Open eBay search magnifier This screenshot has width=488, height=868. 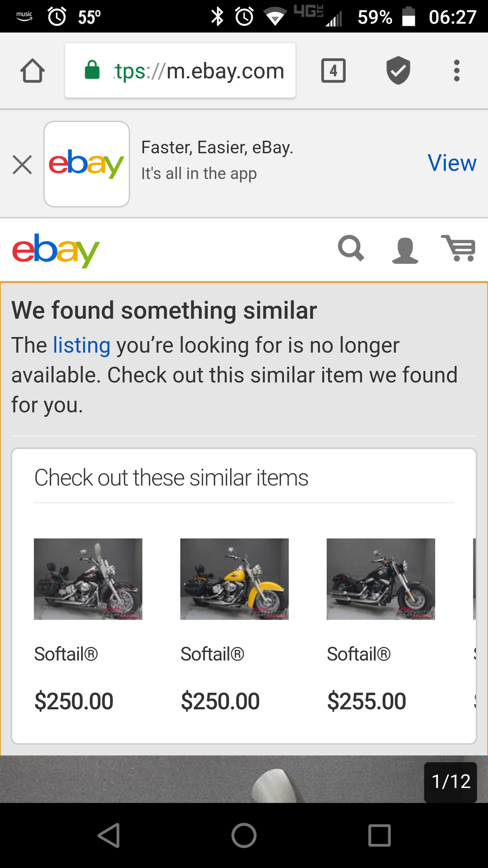click(351, 249)
